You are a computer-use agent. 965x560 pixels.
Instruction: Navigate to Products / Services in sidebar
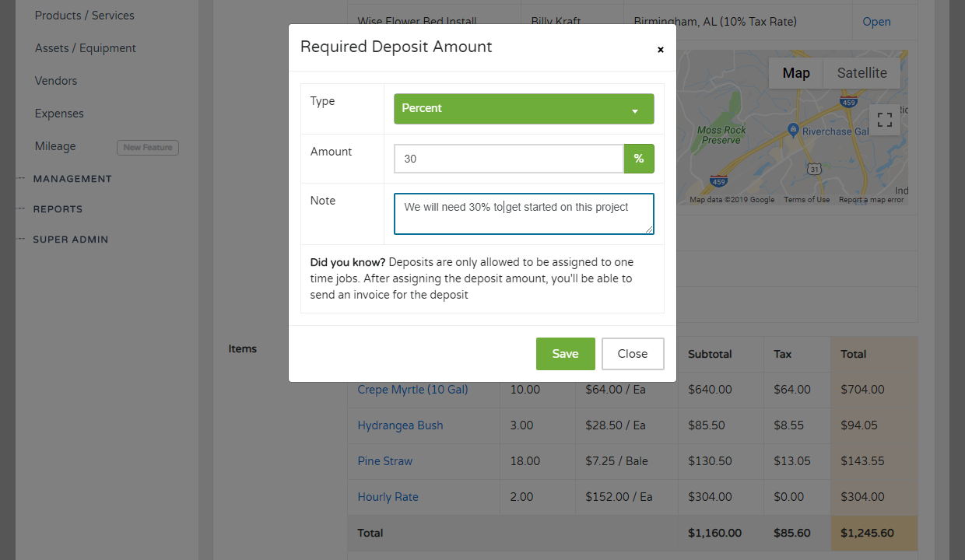point(83,15)
